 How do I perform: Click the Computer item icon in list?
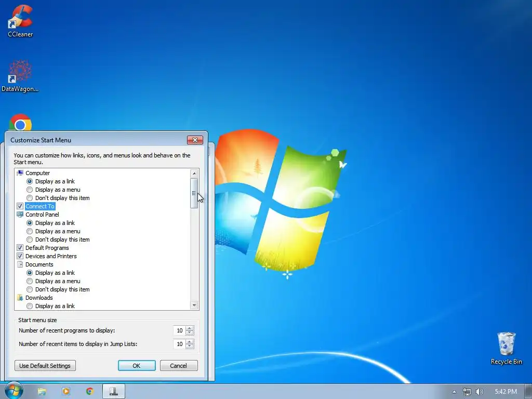pos(20,173)
